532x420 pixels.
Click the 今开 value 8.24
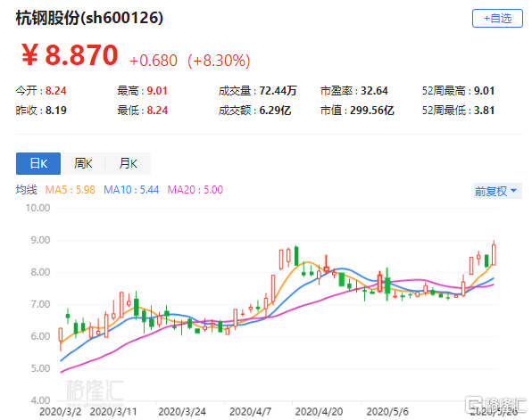click(56, 91)
